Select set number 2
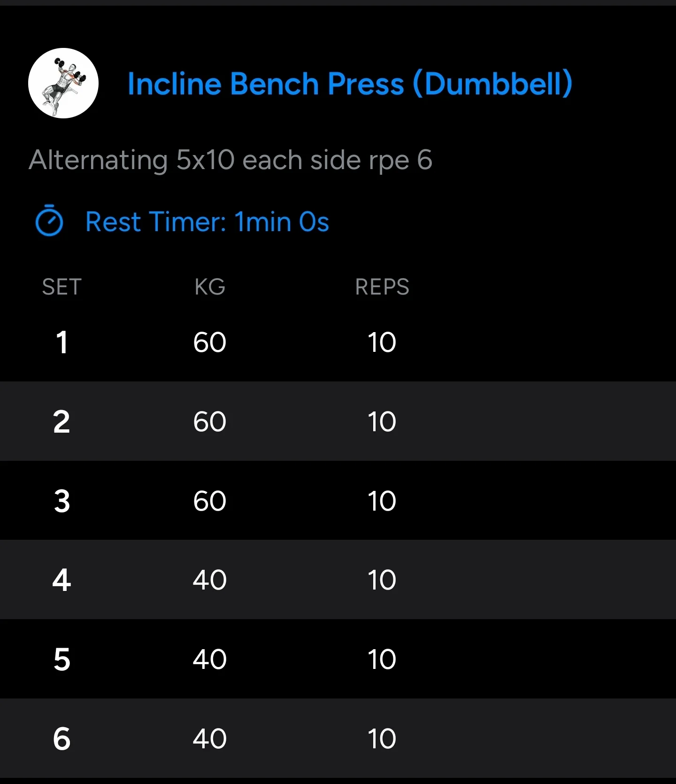This screenshot has width=676, height=784. [x=61, y=421]
